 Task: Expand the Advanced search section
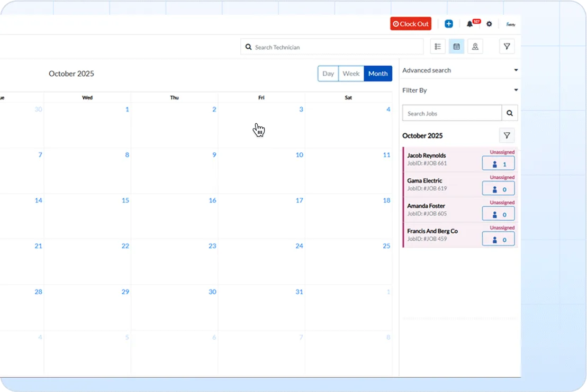(x=460, y=70)
